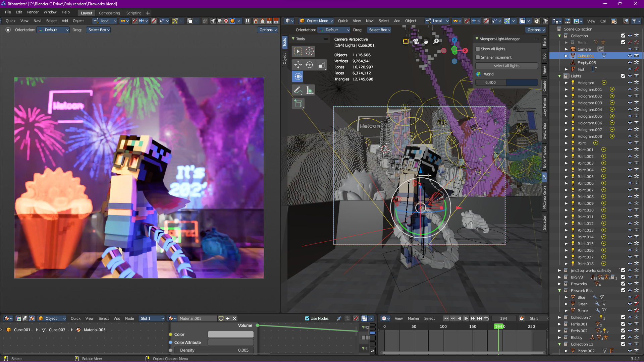Uncheck the Use Nodes checkbox
The width and height of the screenshot is (644, 362).
coord(307,318)
